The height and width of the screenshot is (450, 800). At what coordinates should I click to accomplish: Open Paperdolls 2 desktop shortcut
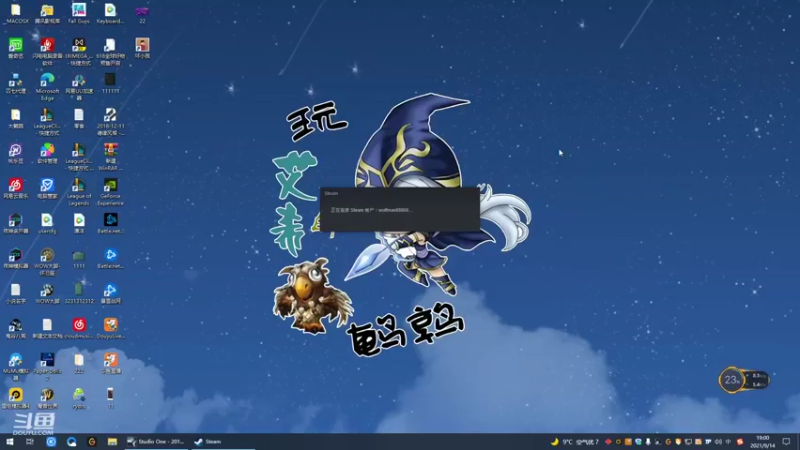click(47, 366)
